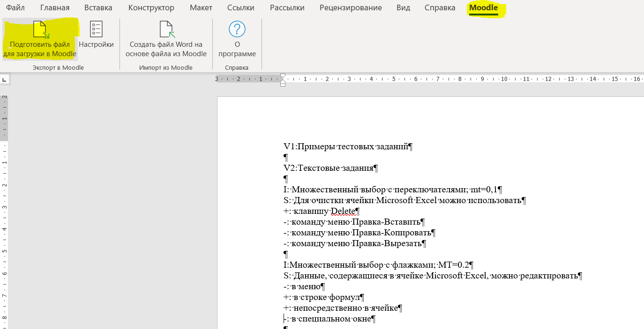The image size is (644, 329).
Task: Click the ruler tab selector icon
Action: pyautogui.click(x=4, y=80)
